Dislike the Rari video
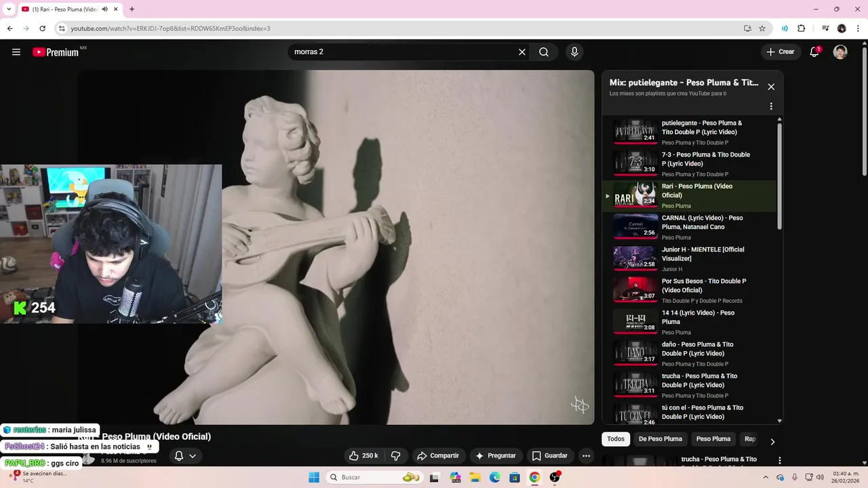 coord(396,455)
